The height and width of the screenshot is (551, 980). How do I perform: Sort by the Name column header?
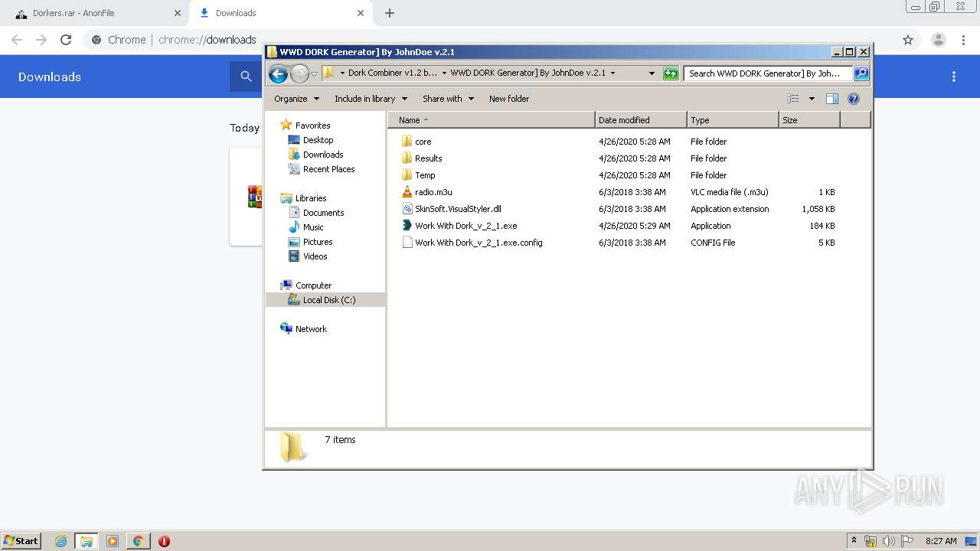[492, 120]
